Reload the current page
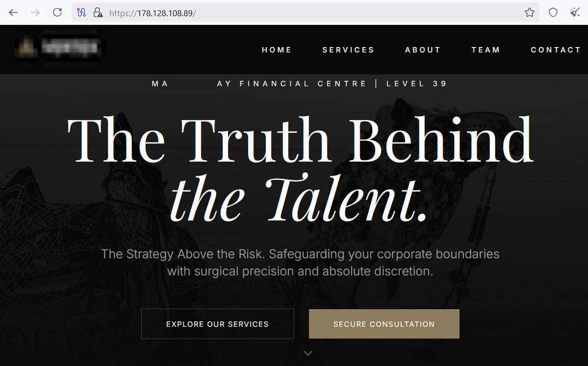Image resolution: width=588 pixels, height=366 pixels. coord(57,12)
